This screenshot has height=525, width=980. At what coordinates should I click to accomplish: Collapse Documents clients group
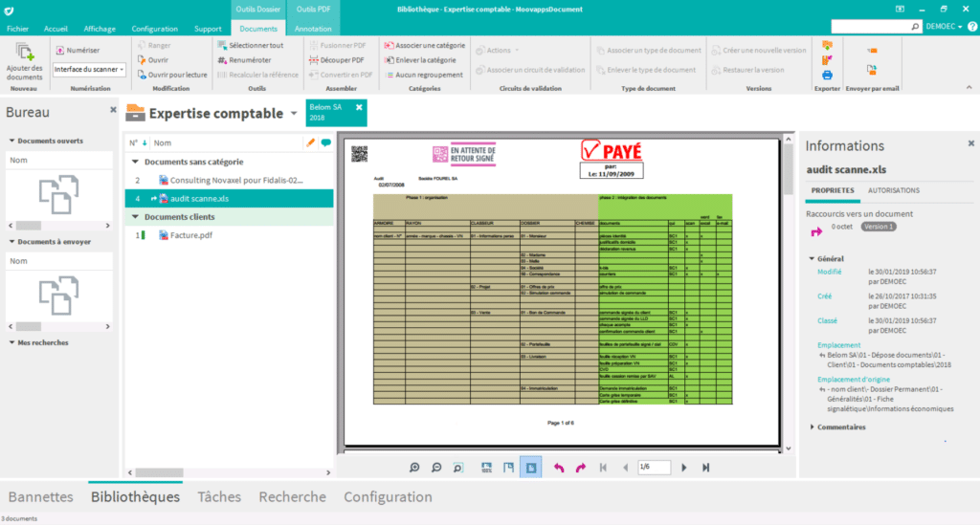point(135,217)
